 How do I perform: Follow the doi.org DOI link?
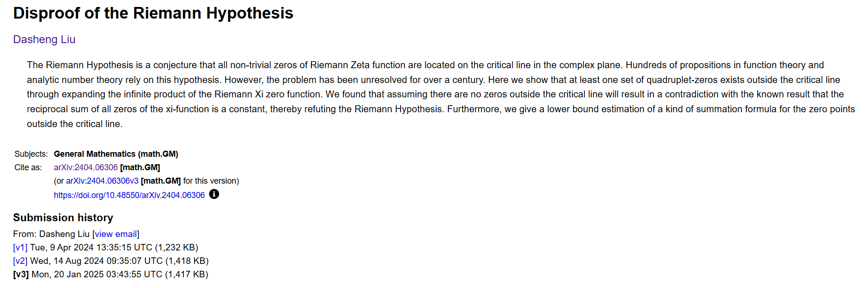coord(129,195)
